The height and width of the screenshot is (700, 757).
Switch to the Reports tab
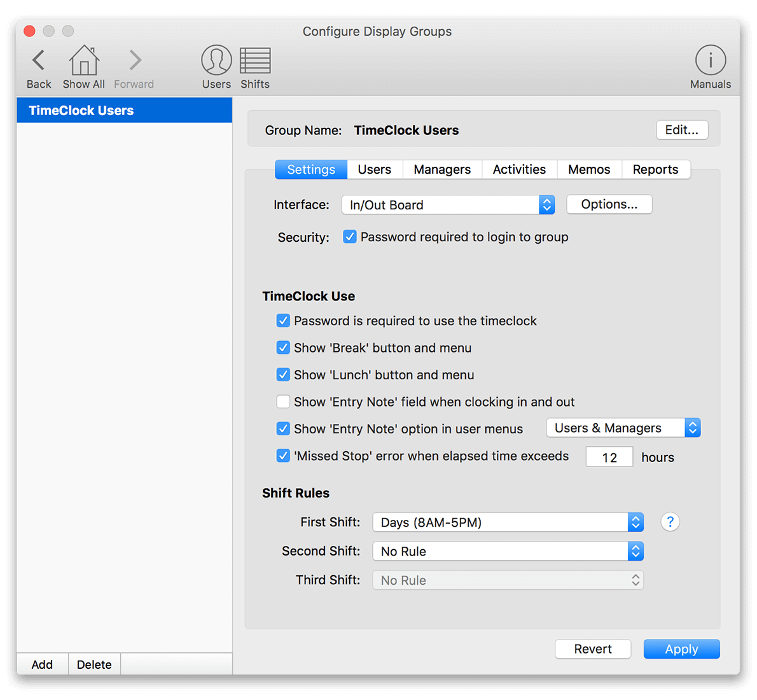coord(656,169)
